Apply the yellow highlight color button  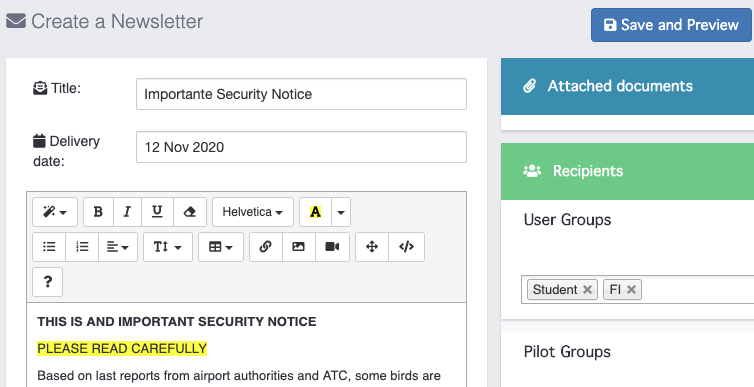(x=315, y=212)
